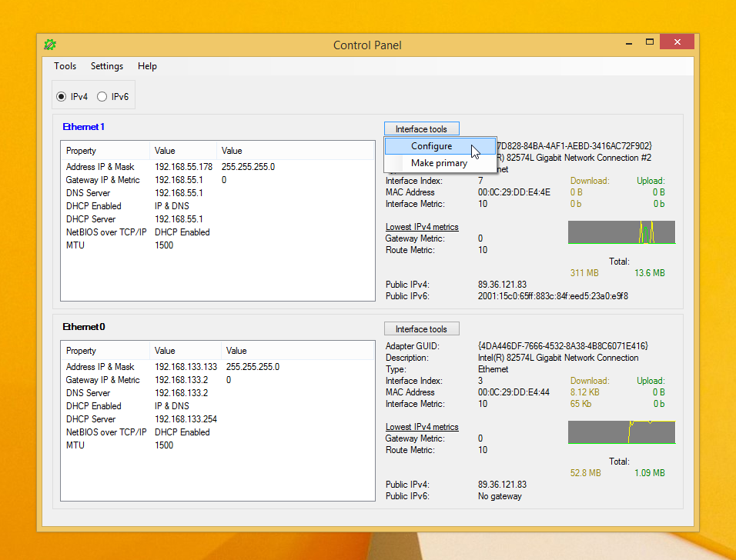736x560 pixels.
Task: Close the Control Panel window
Action: pos(677,42)
